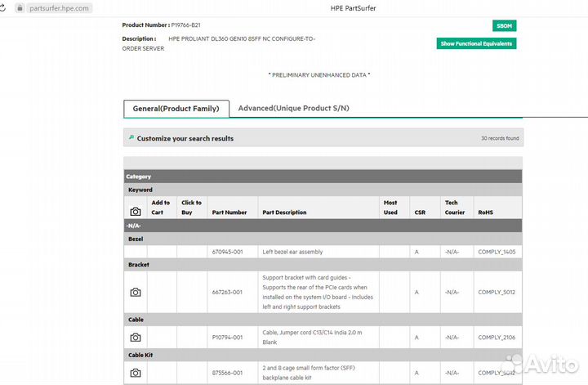588x385 pixels.
Task: Click the browser reload icon
Action: (x=2, y=8)
